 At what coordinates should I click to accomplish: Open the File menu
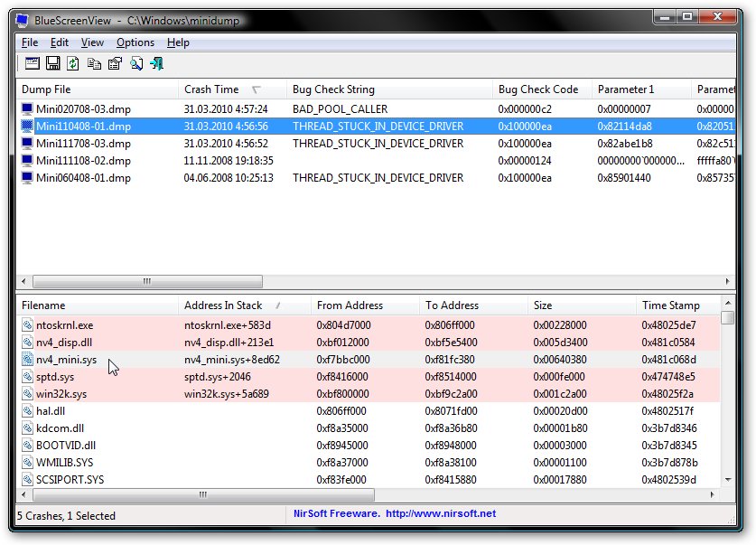30,42
